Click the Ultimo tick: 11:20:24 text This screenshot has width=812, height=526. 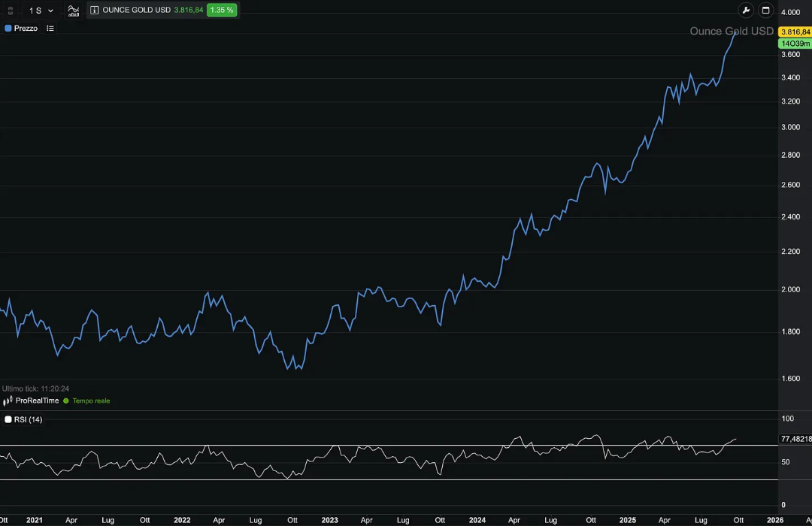coord(36,388)
